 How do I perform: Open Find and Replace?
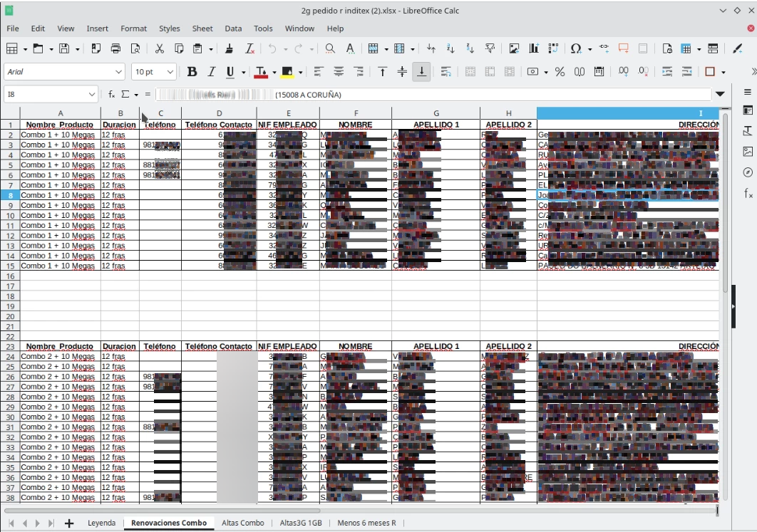tap(329, 48)
